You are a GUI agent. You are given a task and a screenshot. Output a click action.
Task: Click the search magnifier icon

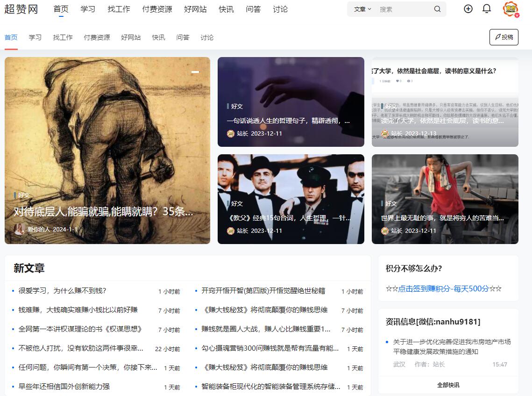tap(437, 9)
